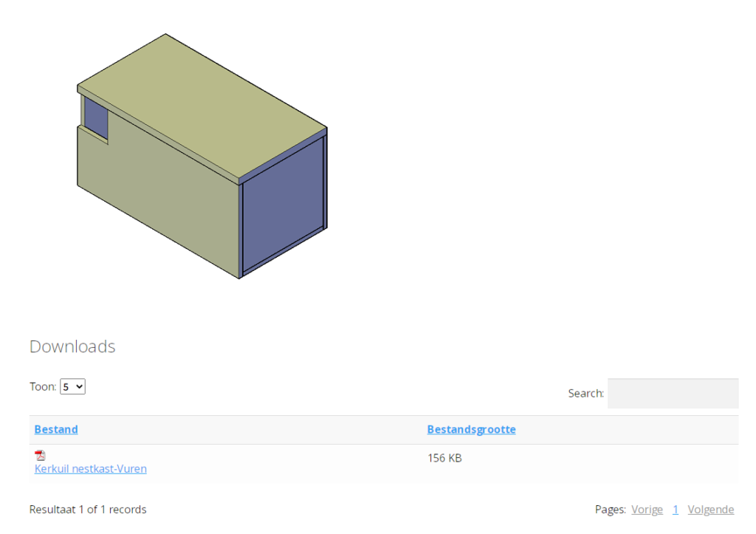Open the Kerkuil nestkast-Vuren download link
Viewport: 756px width, 534px height.
coord(90,468)
